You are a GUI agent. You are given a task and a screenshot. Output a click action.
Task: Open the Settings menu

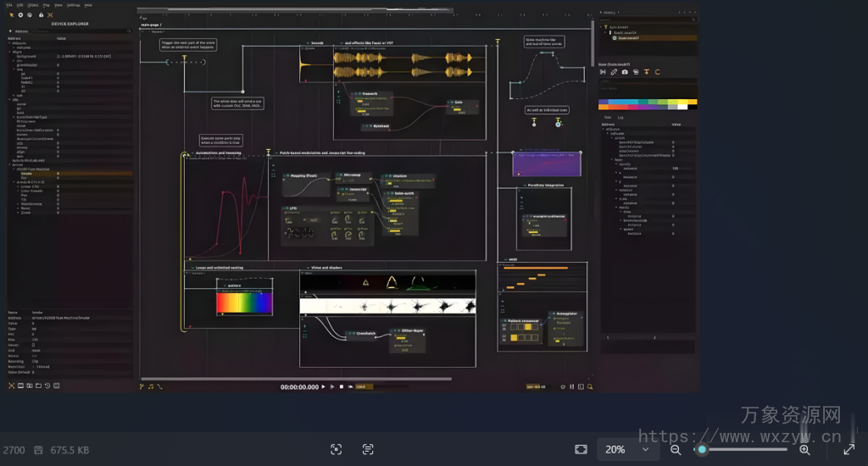point(73,5)
